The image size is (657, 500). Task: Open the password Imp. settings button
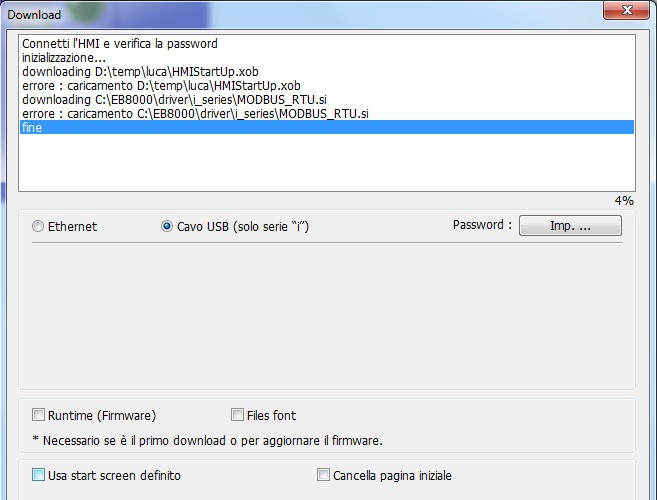570,225
